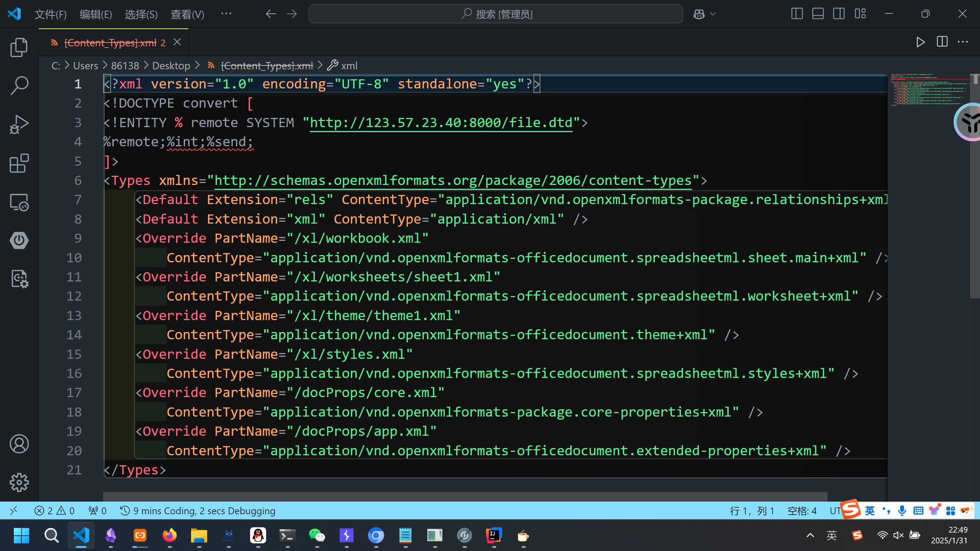Expand the Desktop breadcrumb folder
Image resolution: width=980 pixels, height=551 pixels.
(x=171, y=66)
